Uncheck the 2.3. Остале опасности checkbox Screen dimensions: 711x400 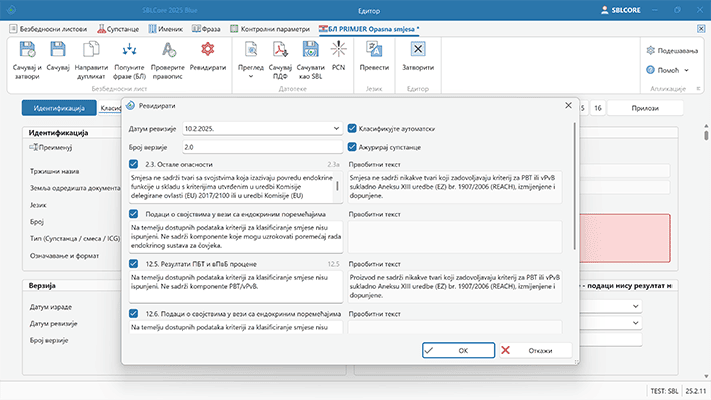click(x=133, y=164)
